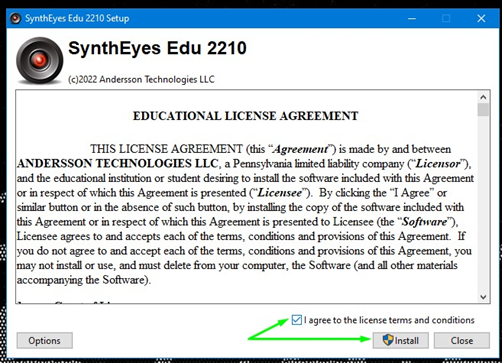This screenshot has height=363, width=502.
Task: Click the italic word Software in quotes
Action: pyautogui.click(x=424, y=222)
